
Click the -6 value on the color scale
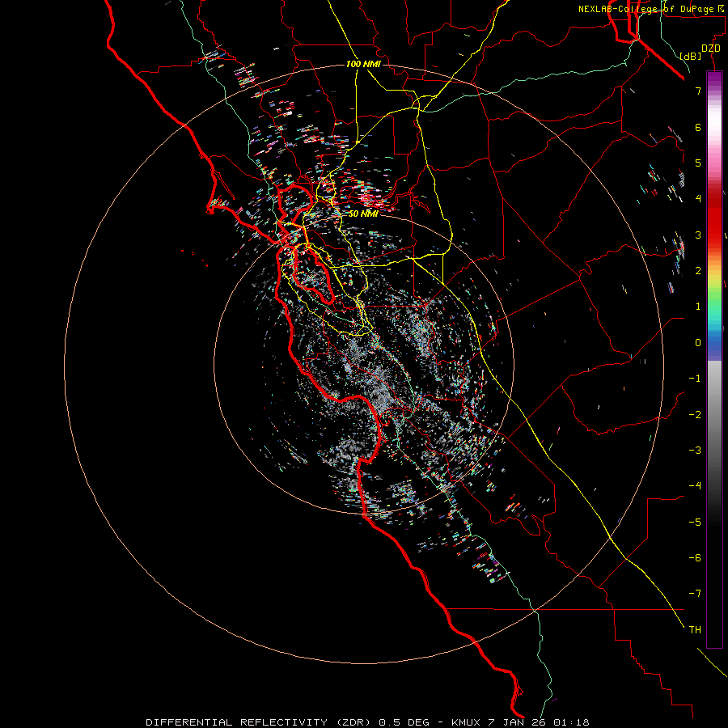click(695, 557)
